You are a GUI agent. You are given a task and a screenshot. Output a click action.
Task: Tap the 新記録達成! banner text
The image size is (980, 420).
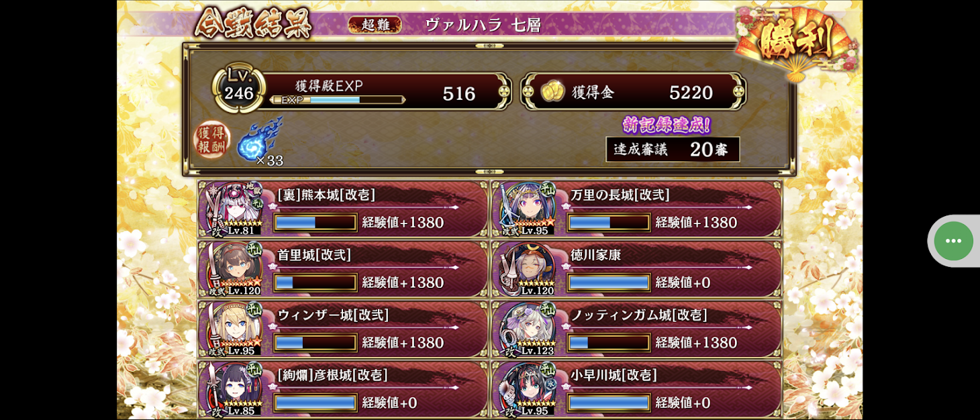pos(667,125)
